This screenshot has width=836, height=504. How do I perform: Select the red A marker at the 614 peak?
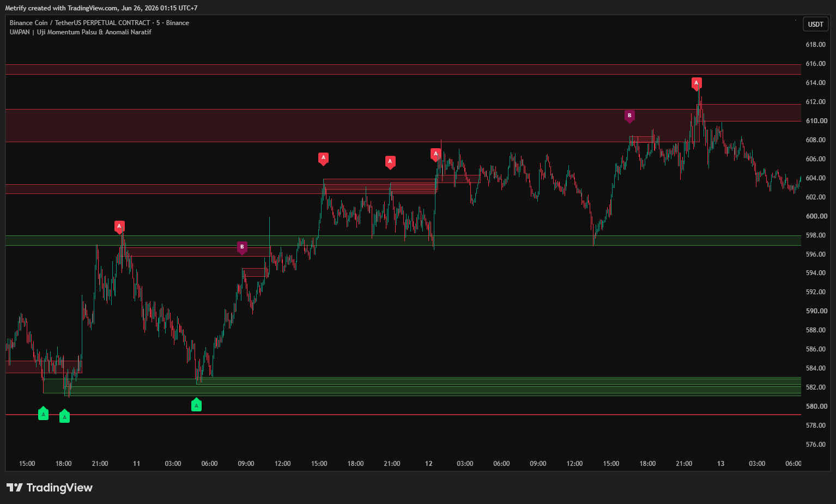coord(696,83)
